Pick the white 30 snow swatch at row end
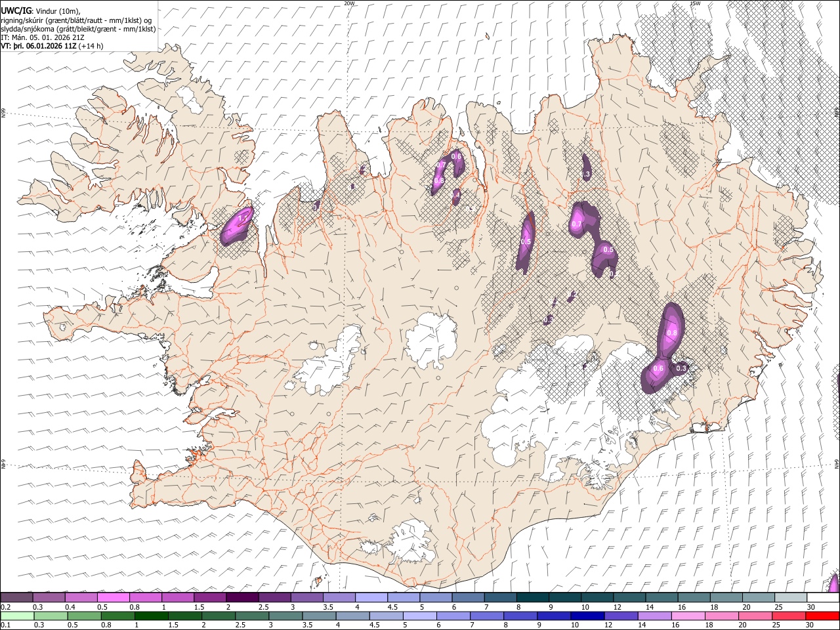This screenshot has width=840, height=630. (823, 597)
